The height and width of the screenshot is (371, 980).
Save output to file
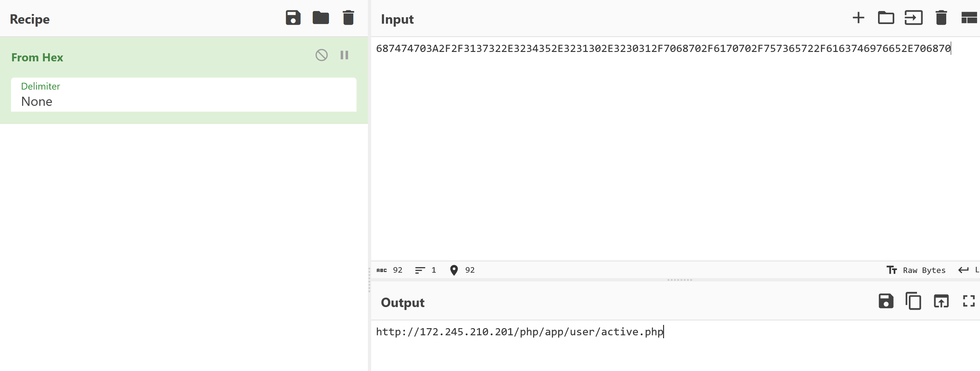pos(886,301)
